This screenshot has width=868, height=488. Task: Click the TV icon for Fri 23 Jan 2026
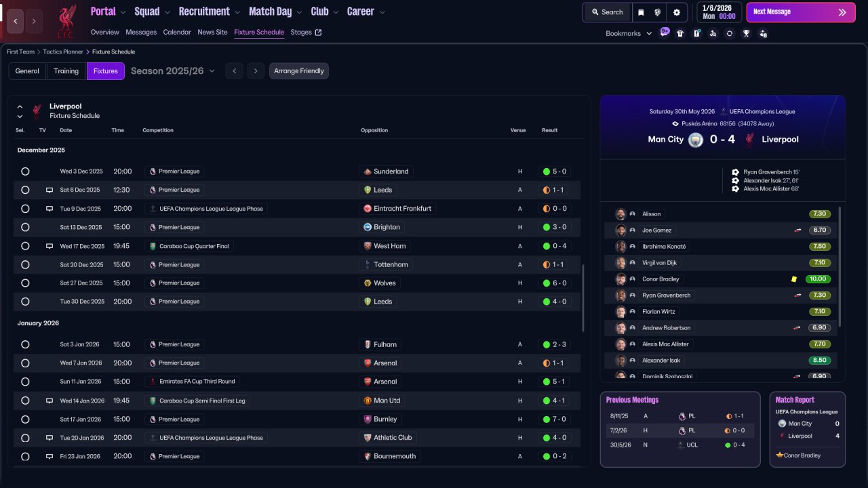(x=50, y=456)
